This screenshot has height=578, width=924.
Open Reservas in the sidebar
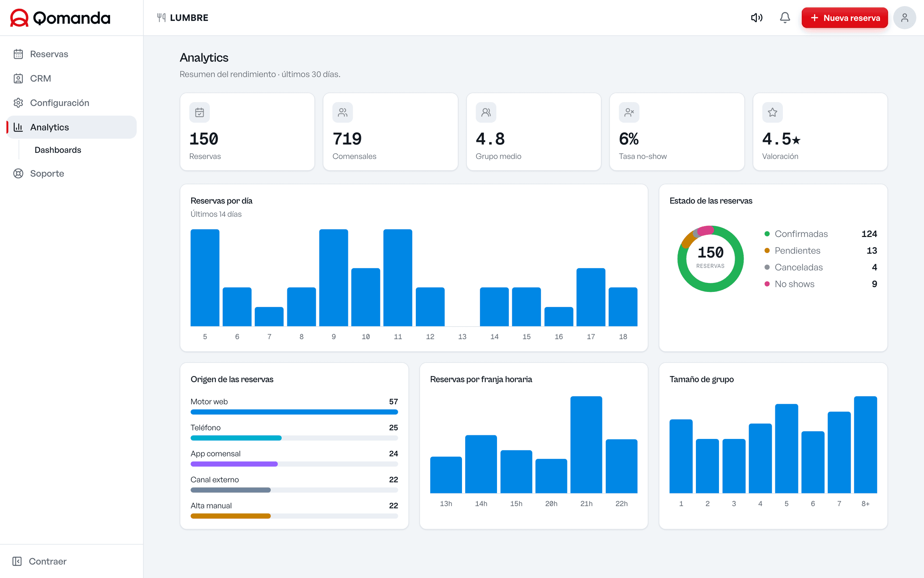71,54
